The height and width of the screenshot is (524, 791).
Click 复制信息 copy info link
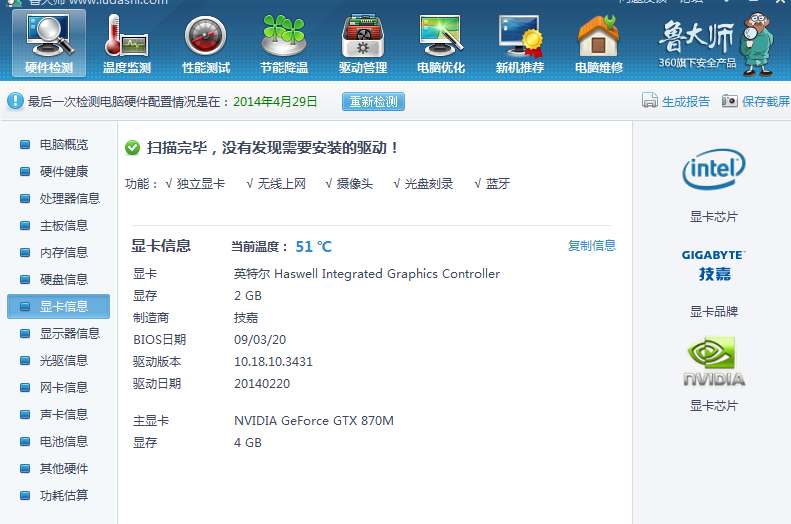(592, 246)
